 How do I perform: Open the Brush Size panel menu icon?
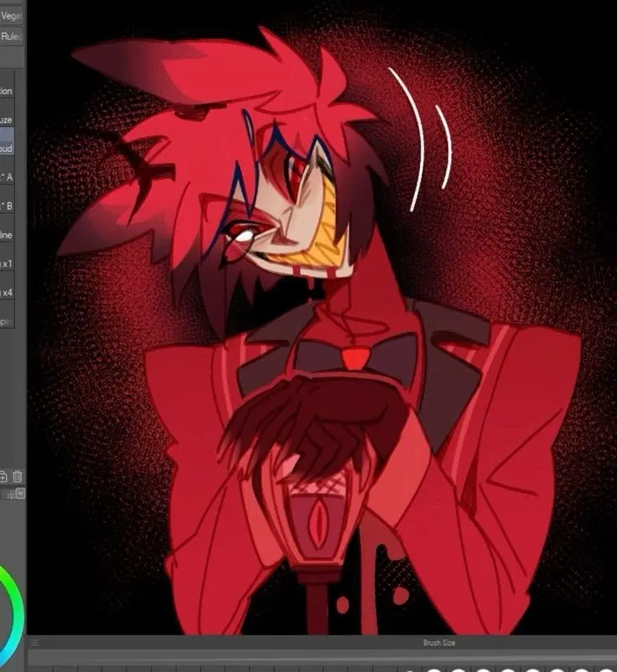pos(34,642)
